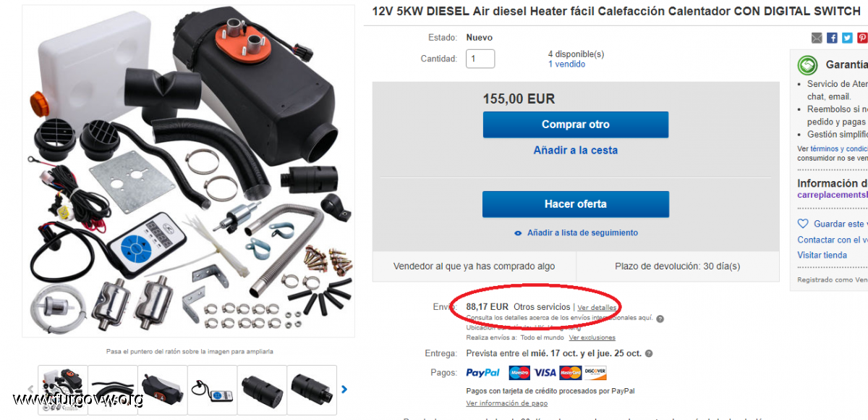Screen dimensions: 868x420
Task: Click the help icon beside international shipping note
Action: pyautogui.click(x=660, y=318)
